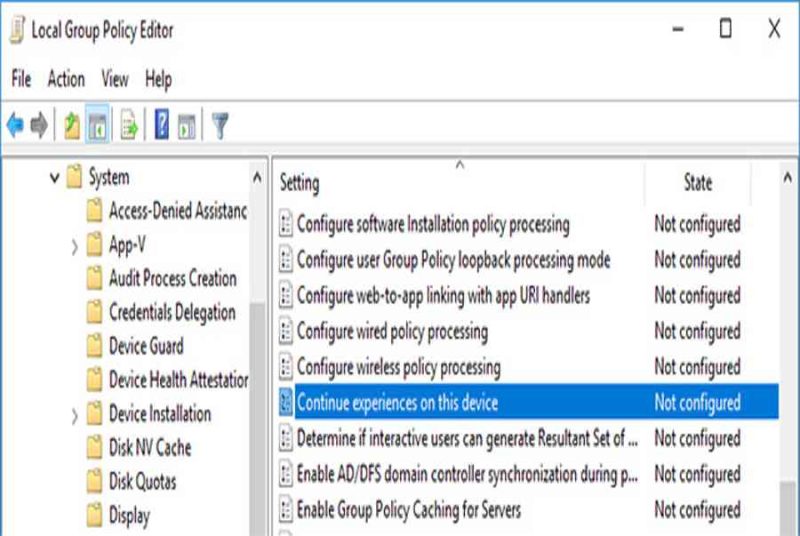
Task: Click the tree pane scroll up arrow
Action: 257,177
